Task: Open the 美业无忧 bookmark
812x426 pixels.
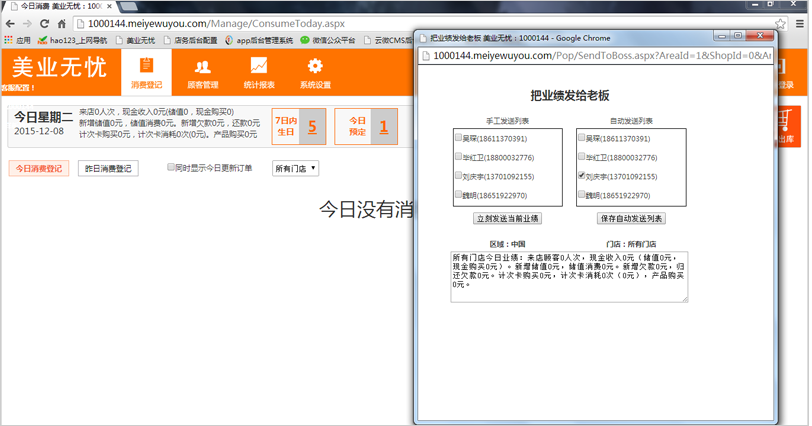Action: tap(136, 40)
